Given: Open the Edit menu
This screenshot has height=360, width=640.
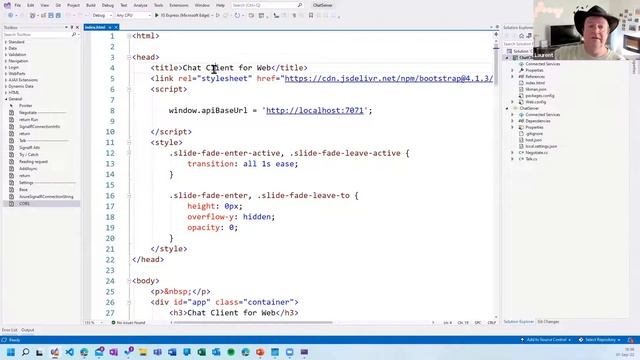Looking at the screenshot, I should 31,5.
